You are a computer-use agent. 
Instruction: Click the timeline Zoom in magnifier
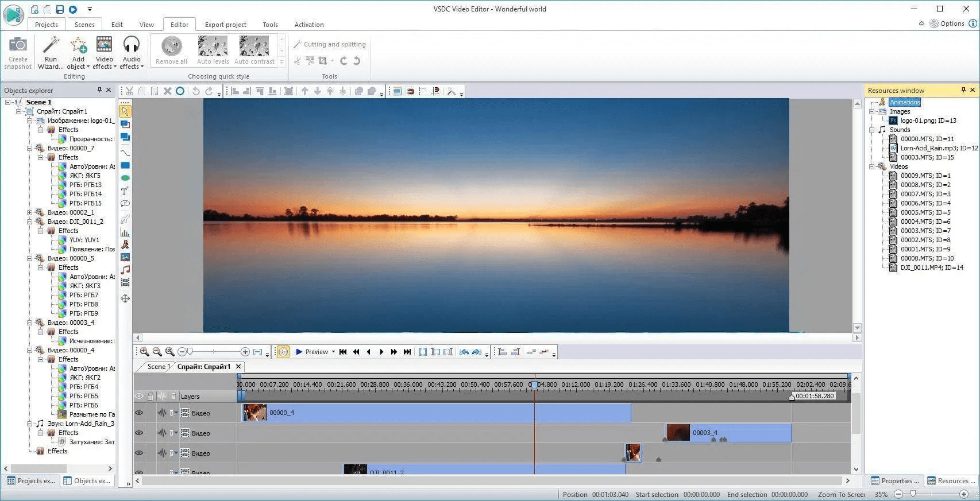coord(145,352)
